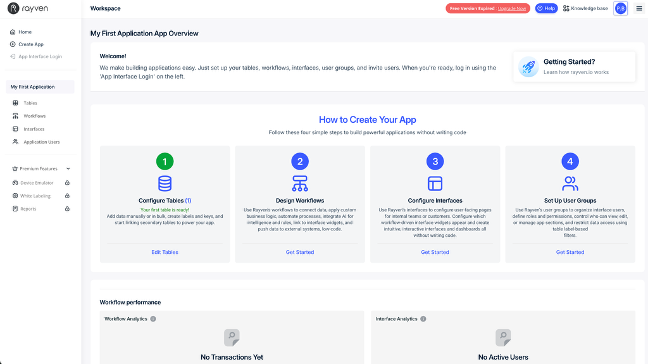Viewport: 648px width, 364px height.
Task: Click the Tables grid icon
Action: [15, 103]
